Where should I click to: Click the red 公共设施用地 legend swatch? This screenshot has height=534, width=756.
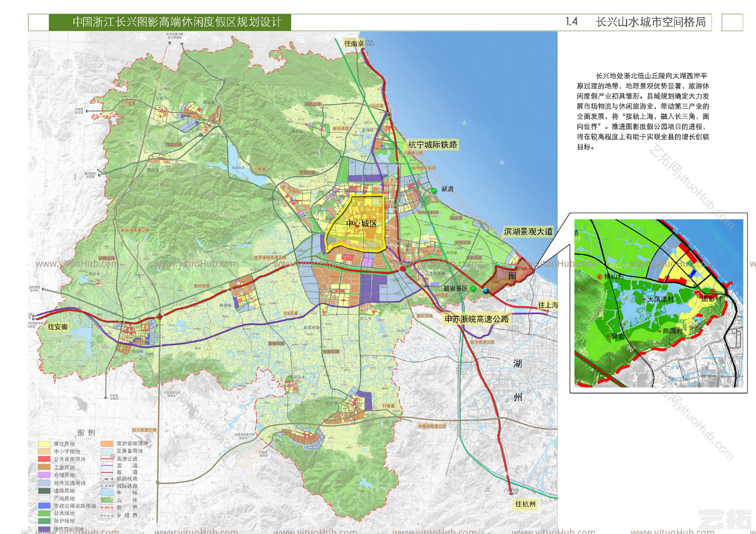[x=44, y=459]
